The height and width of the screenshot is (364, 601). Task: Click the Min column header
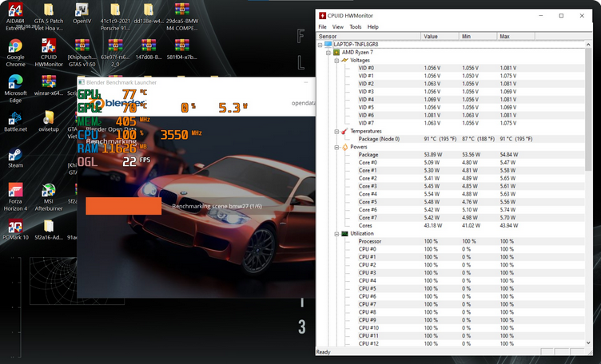(478, 37)
